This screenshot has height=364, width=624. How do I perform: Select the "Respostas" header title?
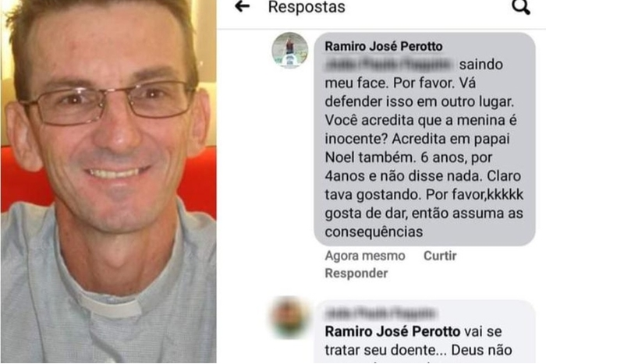pyautogui.click(x=307, y=7)
